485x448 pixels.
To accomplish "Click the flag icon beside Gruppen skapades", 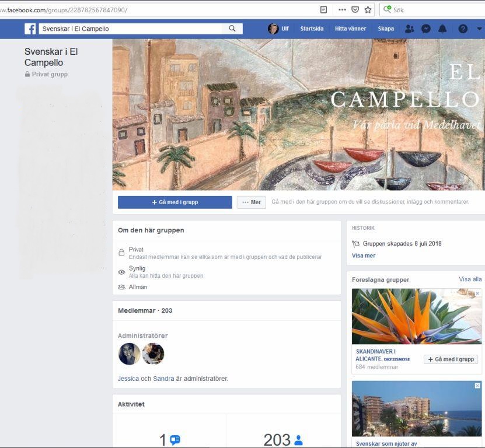I will tap(355, 244).
